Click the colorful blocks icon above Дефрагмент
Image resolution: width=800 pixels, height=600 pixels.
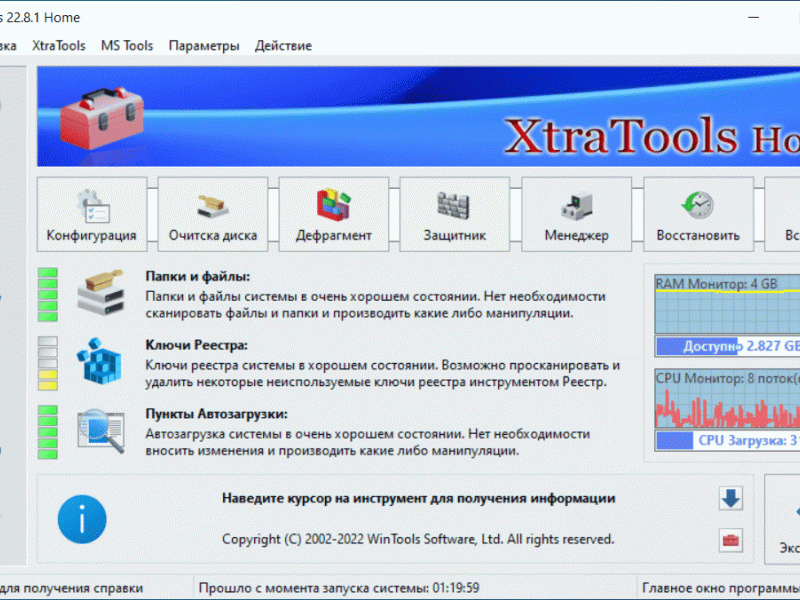[x=334, y=205]
